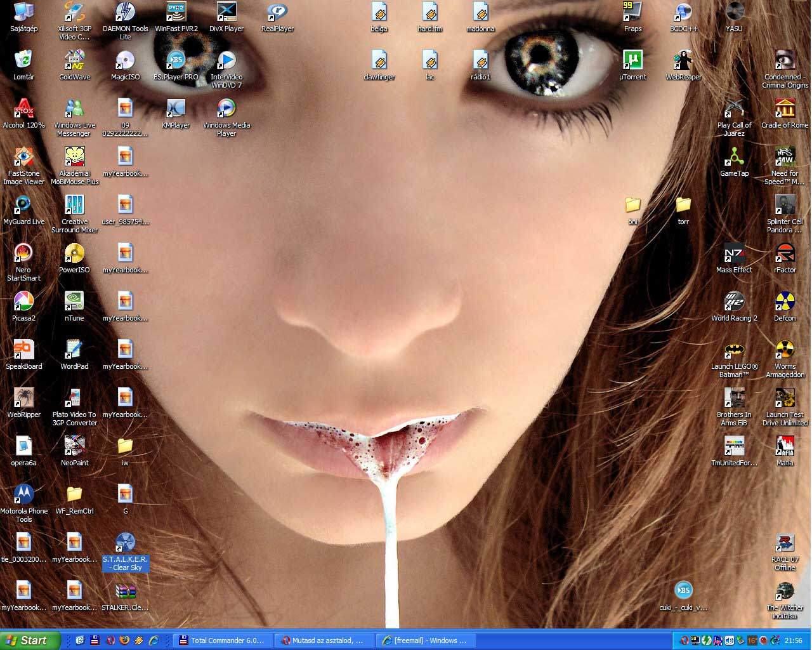
Task: Open Fraps shortcut
Action: [633, 17]
